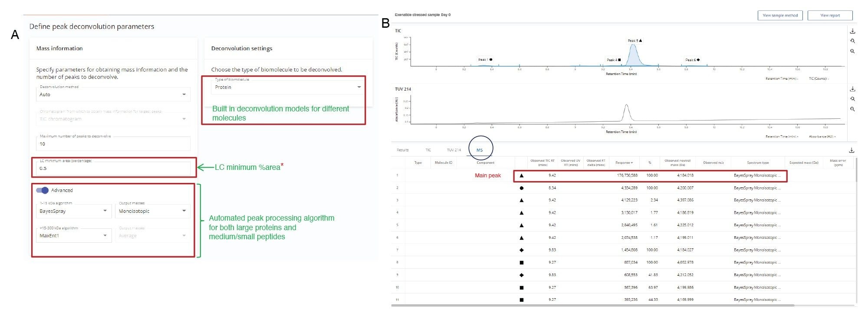
Task: Open the Type of biomolecule dropdown
Action: [287, 87]
